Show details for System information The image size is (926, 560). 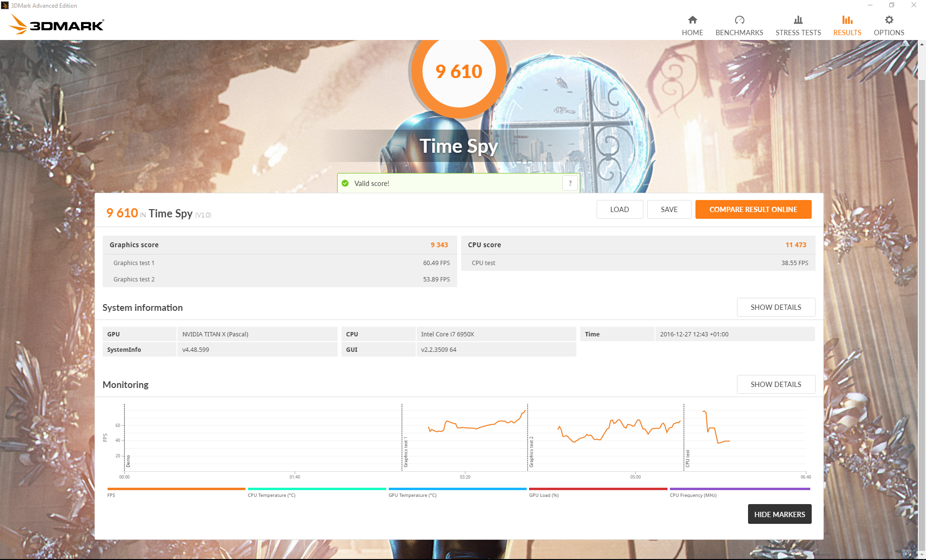(x=776, y=307)
